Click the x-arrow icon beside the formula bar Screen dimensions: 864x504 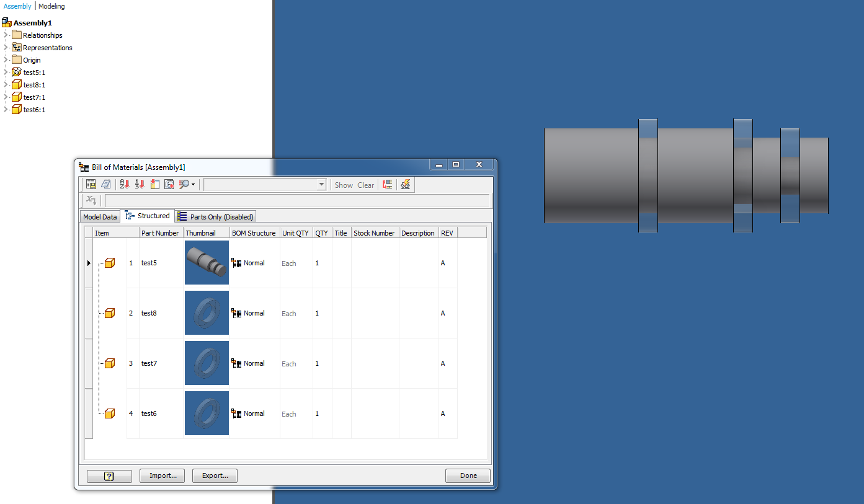(91, 200)
